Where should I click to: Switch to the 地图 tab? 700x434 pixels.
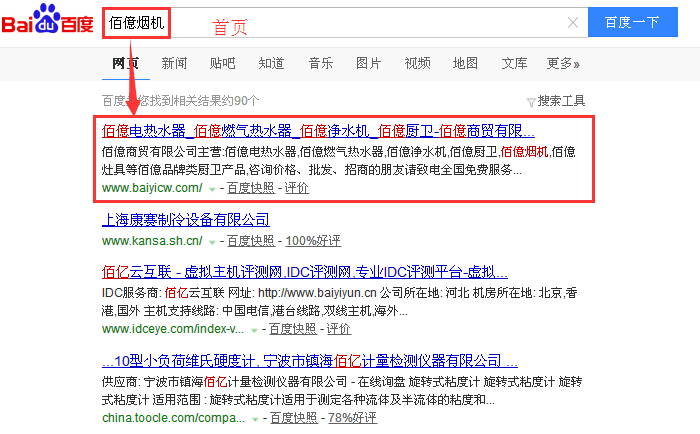[x=465, y=63]
